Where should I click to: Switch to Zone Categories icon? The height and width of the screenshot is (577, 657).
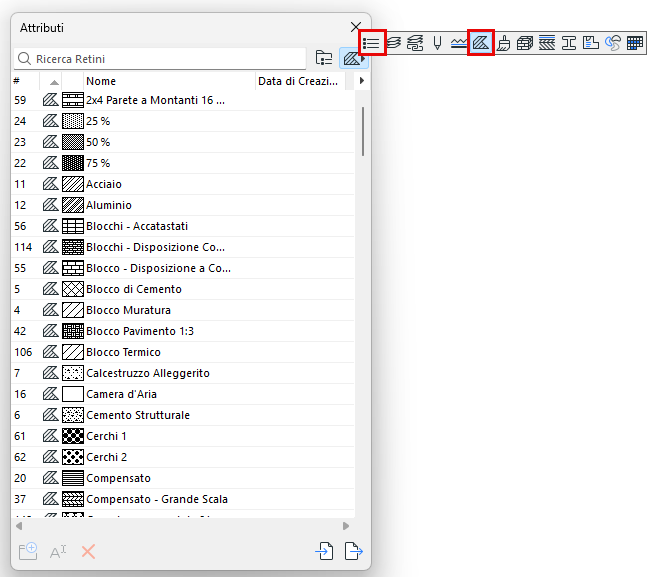point(591,43)
